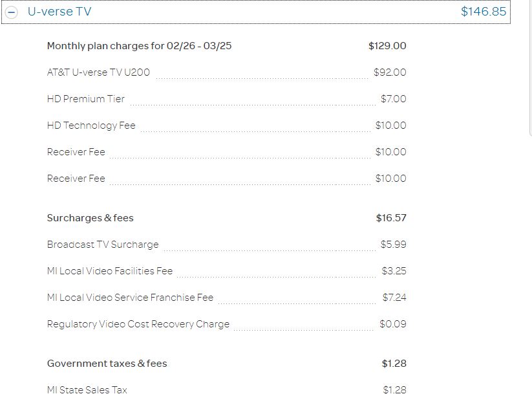The height and width of the screenshot is (394, 532).
Task: Click the MI Local Video Facilities Fee
Action: coord(109,271)
